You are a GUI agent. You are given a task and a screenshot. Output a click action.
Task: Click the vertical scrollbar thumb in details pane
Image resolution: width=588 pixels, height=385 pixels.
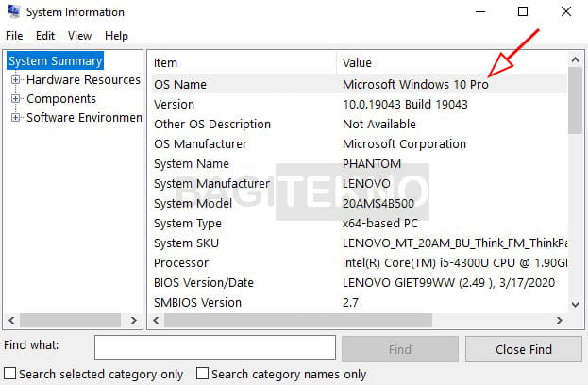click(575, 100)
